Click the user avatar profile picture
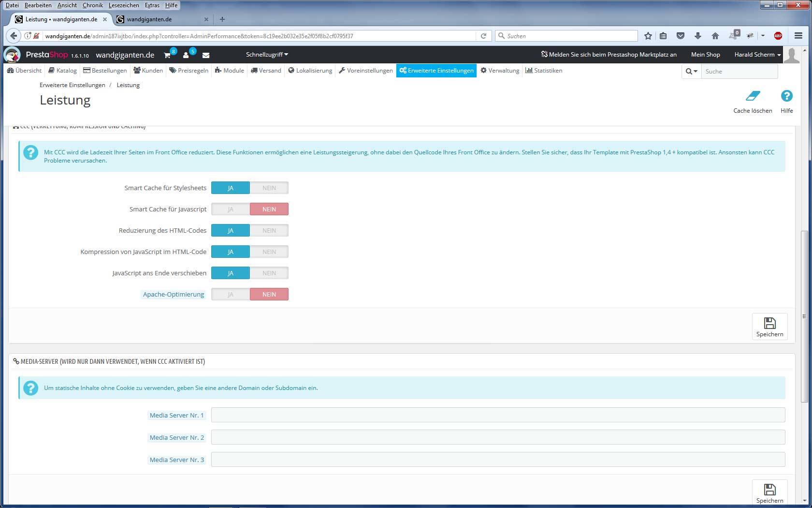 (792, 55)
